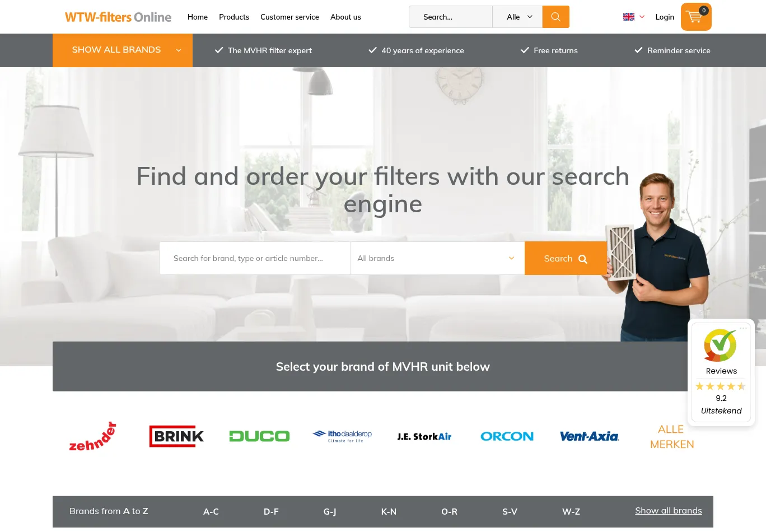Choose the Brink brand logo

pyautogui.click(x=176, y=436)
